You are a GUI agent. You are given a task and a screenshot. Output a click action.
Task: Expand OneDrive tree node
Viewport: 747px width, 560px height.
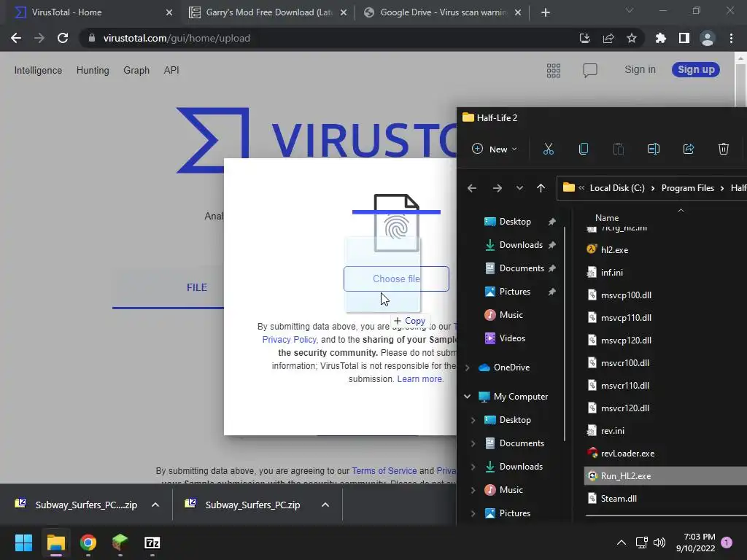(468, 367)
